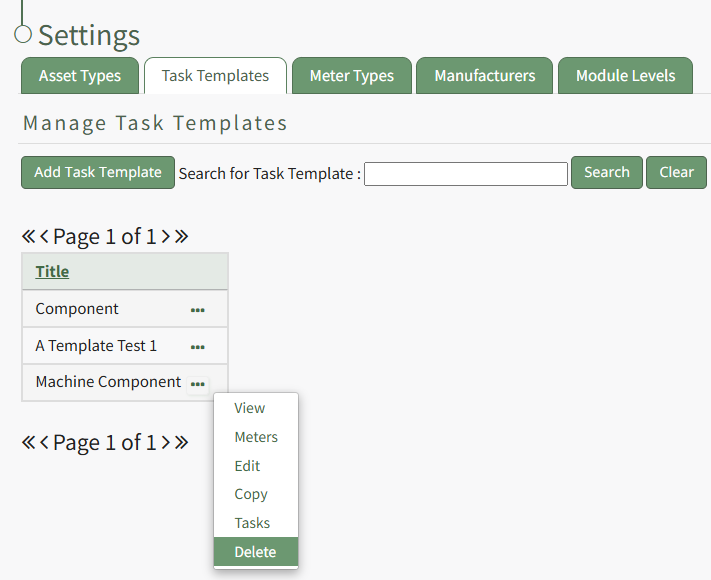
Task: Select View from the context menu
Action: (250, 408)
